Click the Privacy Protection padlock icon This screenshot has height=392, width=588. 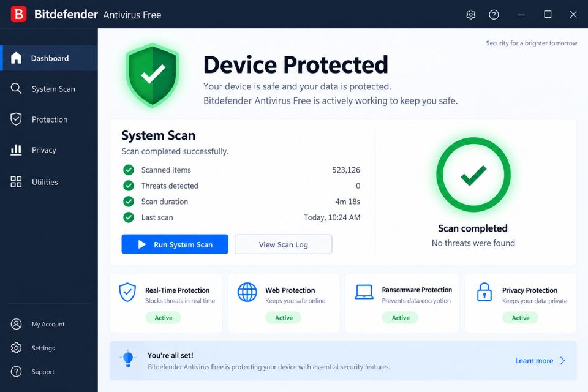tap(484, 292)
